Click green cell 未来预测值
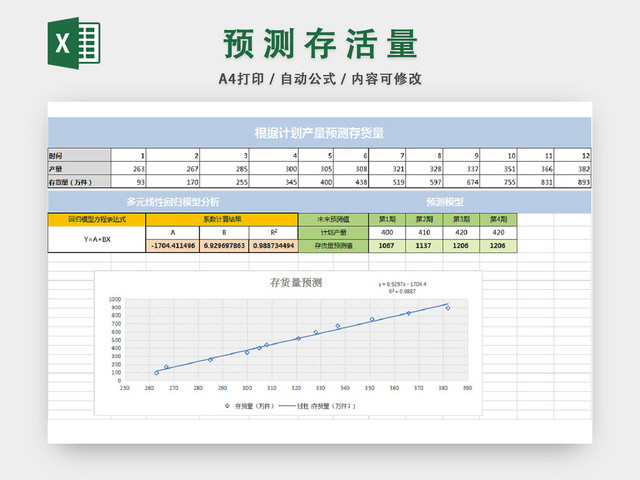 [x=333, y=219]
